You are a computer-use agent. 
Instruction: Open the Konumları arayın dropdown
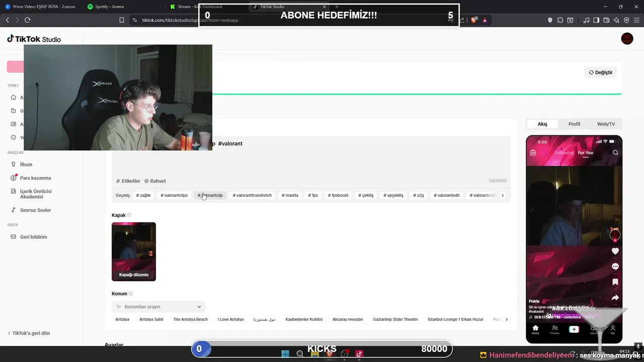158,307
